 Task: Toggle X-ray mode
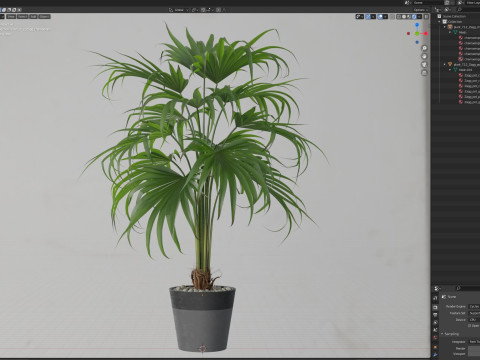click(392, 16)
